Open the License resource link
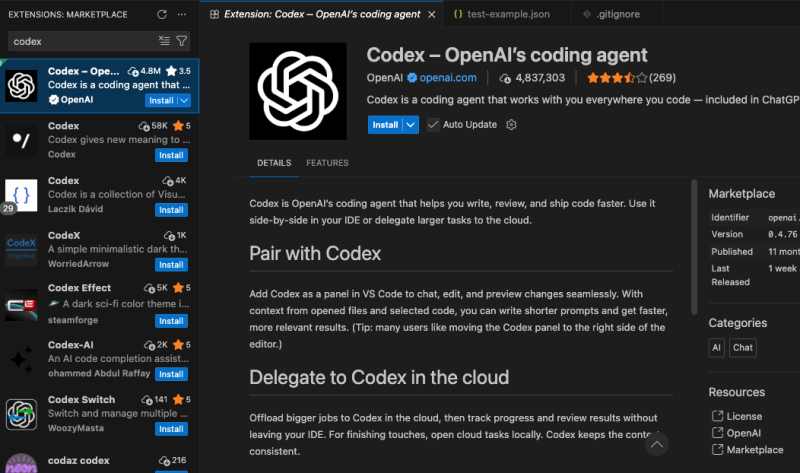Screen dimensions: 800x473 (743, 416)
